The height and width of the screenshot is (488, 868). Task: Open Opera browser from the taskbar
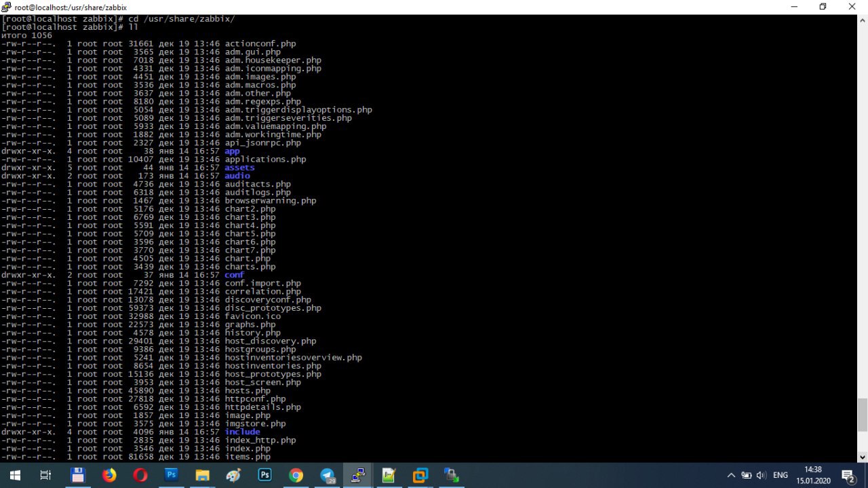[140, 475]
